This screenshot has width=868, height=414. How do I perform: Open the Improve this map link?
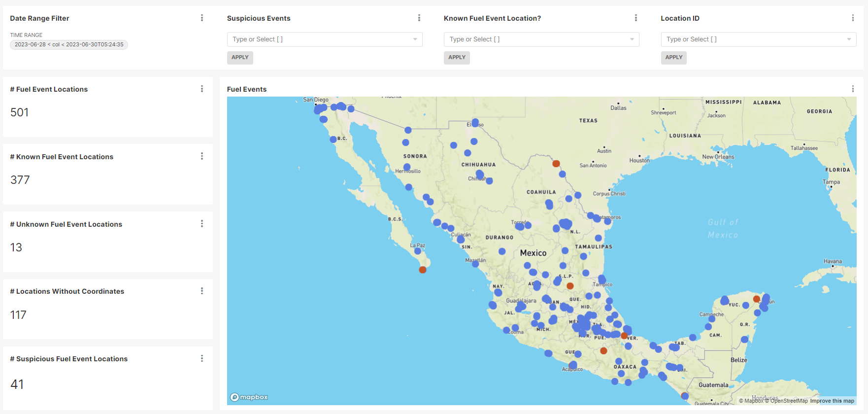[832, 401]
